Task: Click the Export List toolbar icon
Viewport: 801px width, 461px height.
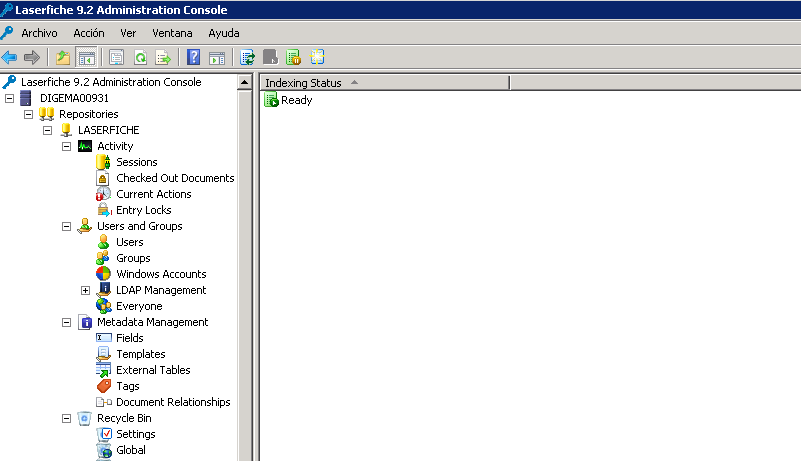Action: (x=163, y=57)
